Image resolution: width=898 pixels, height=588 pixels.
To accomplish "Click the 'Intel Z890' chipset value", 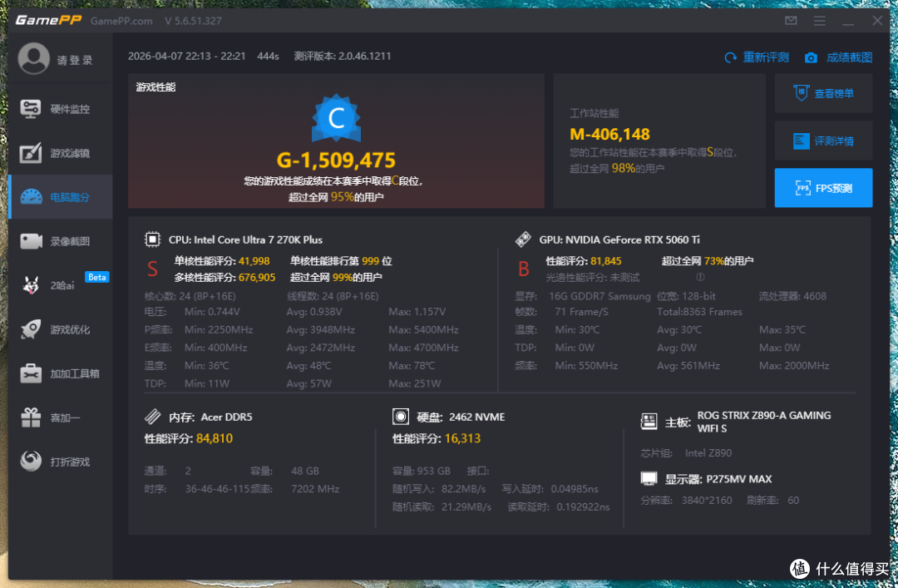I will click(708, 452).
